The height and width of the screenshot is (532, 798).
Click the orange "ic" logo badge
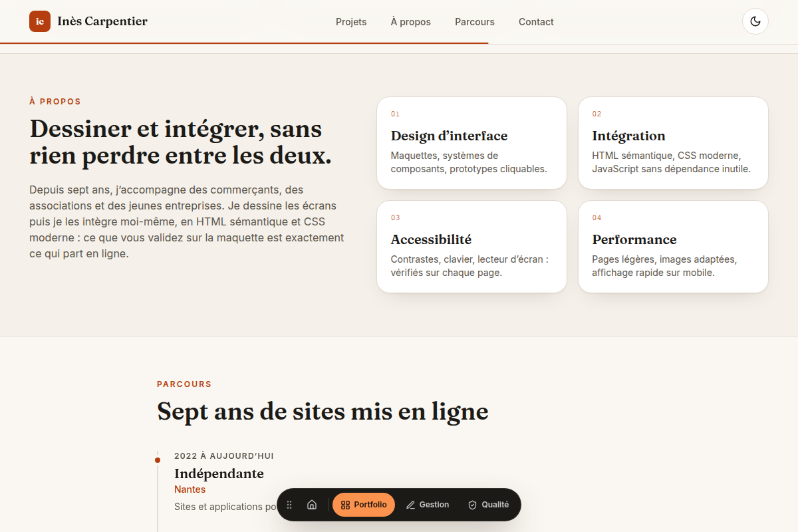[x=40, y=21]
